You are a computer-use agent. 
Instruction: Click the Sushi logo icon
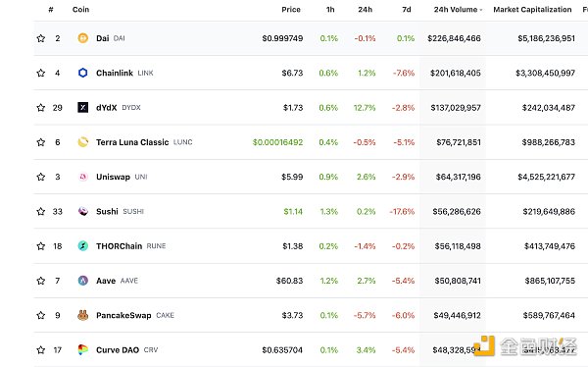[83, 211]
